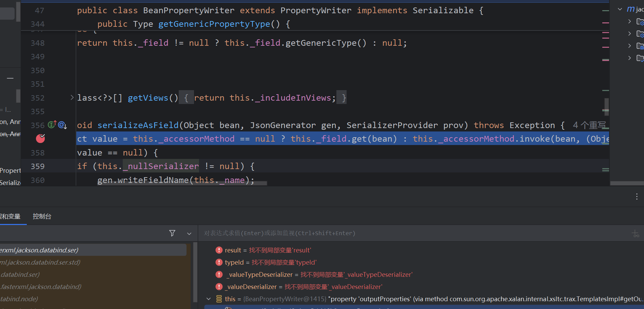Click the blue overridden-method gutter icon on line 356
644x309 pixels.
(x=62, y=125)
